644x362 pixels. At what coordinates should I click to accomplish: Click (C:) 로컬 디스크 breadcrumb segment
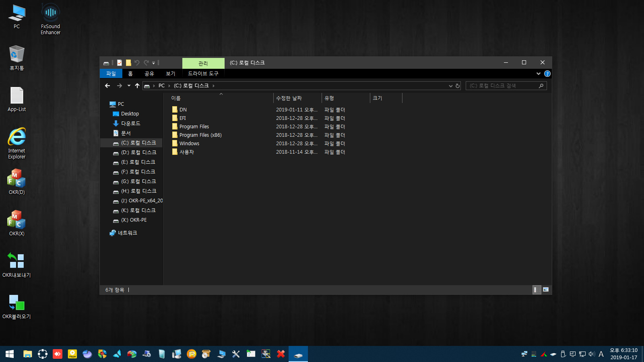(x=191, y=86)
